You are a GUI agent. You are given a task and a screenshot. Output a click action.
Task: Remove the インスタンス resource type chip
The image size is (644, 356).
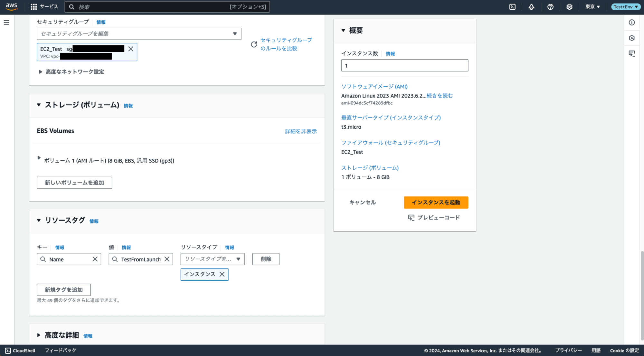pyautogui.click(x=222, y=274)
